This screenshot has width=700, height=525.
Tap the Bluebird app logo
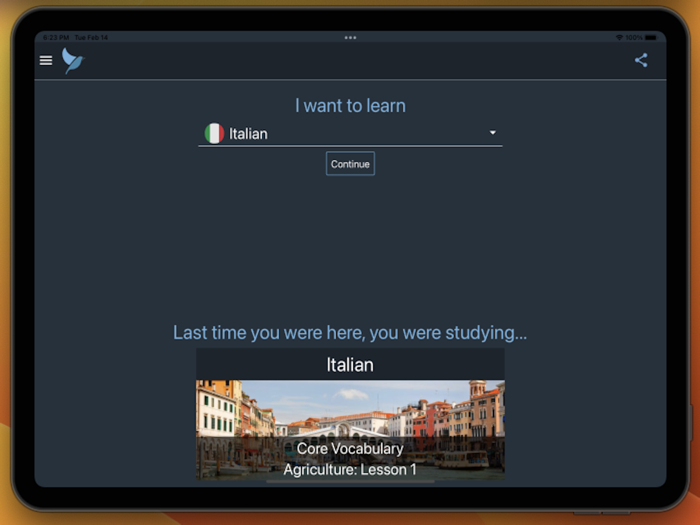coord(73,60)
